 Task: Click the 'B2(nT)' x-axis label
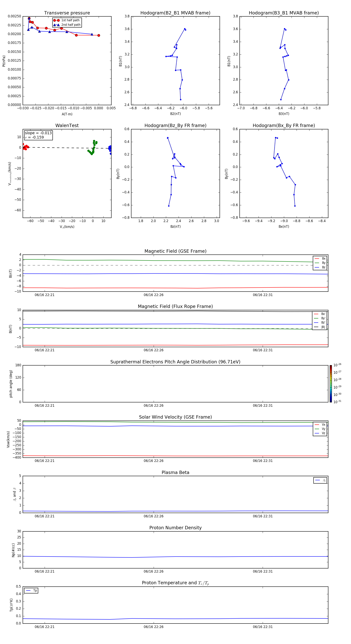tap(175, 114)
